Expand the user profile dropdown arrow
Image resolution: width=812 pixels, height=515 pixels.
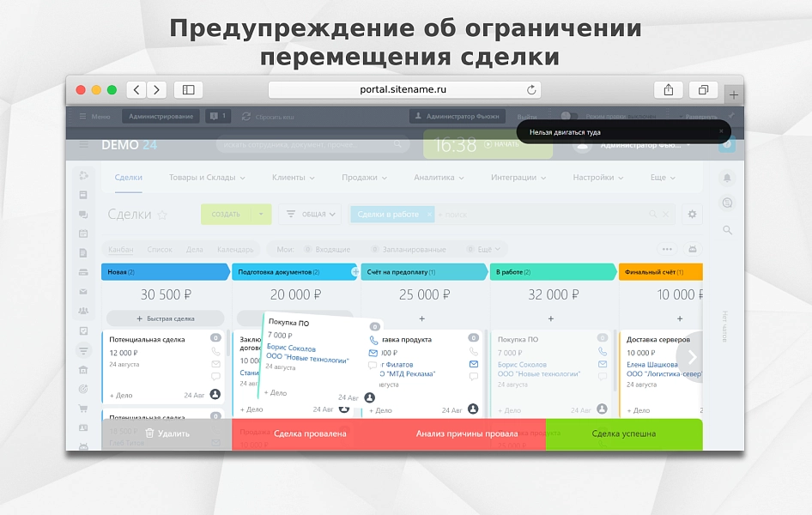coord(688,145)
